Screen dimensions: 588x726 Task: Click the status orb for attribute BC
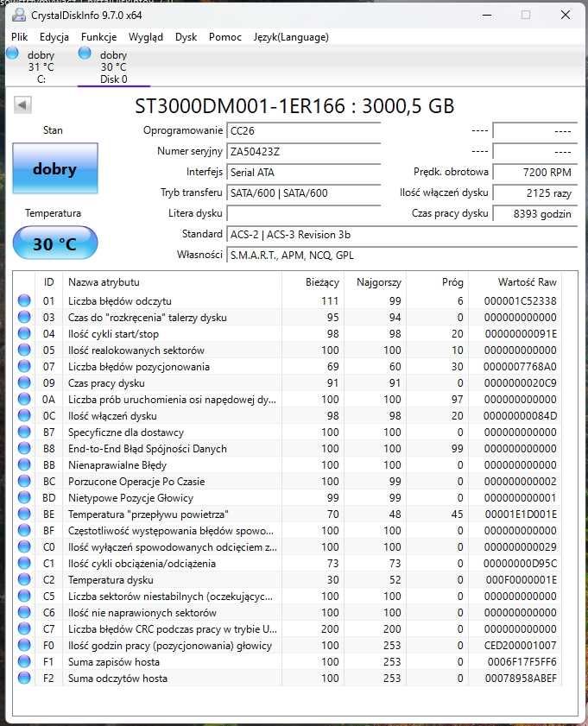[x=24, y=481]
